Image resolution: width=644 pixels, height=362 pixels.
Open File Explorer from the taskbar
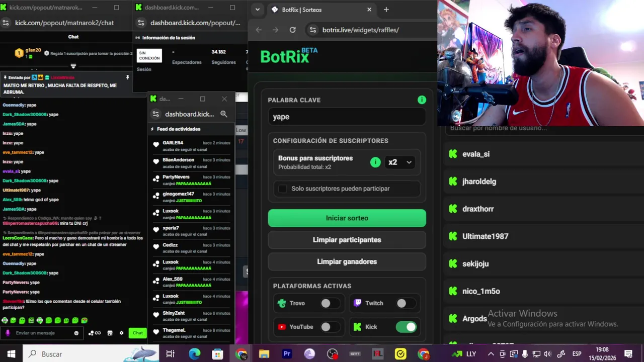(264, 354)
